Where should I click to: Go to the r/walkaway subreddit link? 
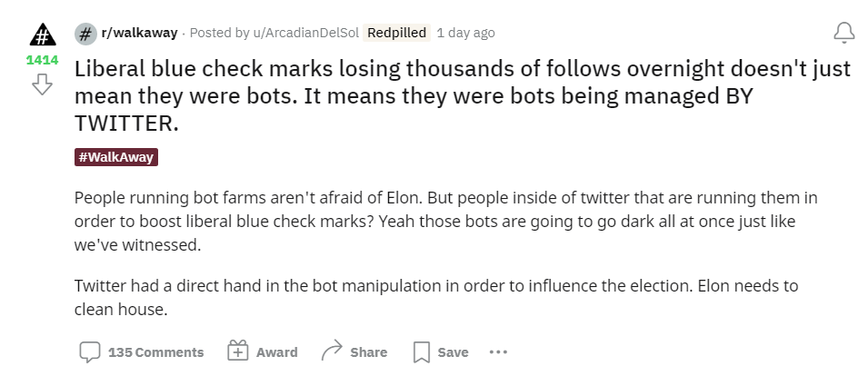(139, 34)
